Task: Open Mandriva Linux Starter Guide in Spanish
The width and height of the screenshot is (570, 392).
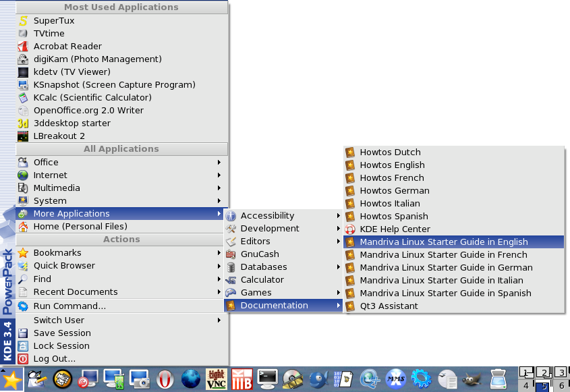Action: [454, 293]
